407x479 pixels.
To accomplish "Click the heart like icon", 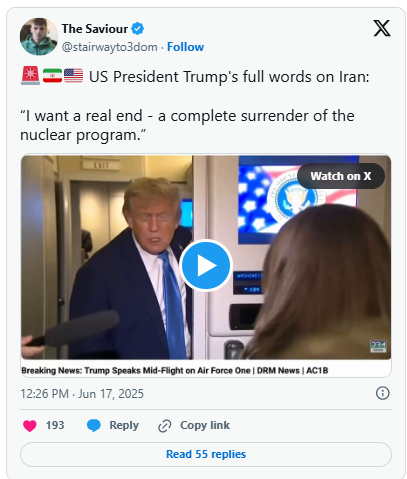I will point(30,426).
